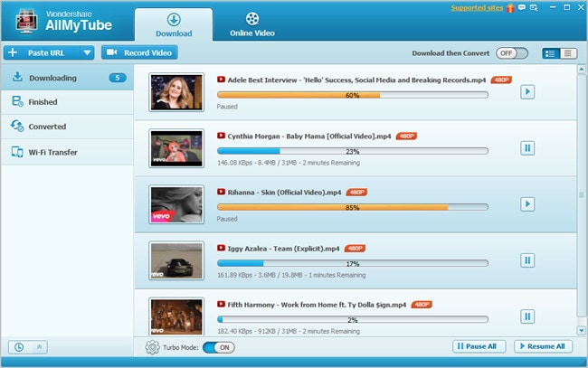Click the Rihanna Skin video thumbnail
Image resolution: width=588 pixels, height=368 pixels.
coord(176,204)
